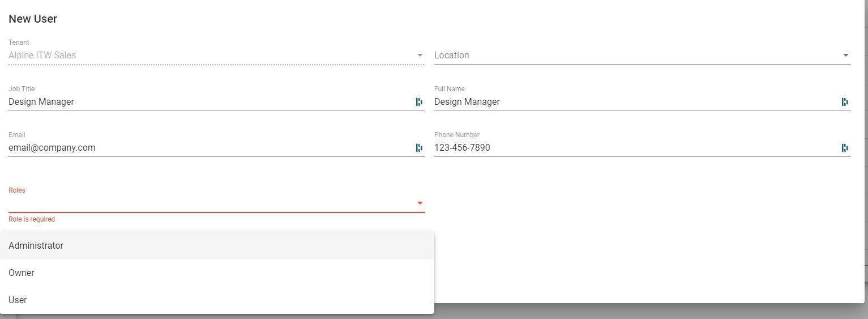Focus the Job Title text field

pyautogui.click(x=209, y=102)
